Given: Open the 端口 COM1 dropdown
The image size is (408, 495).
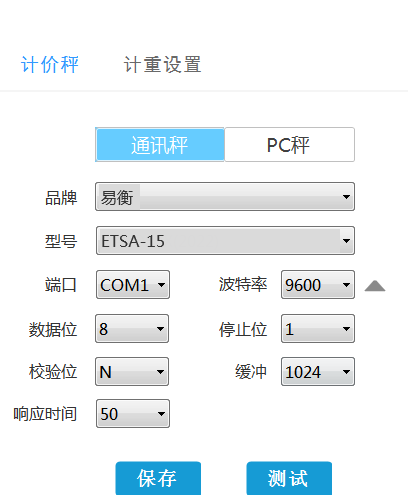Looking at the screenshot, I should (x=133, y=285).
